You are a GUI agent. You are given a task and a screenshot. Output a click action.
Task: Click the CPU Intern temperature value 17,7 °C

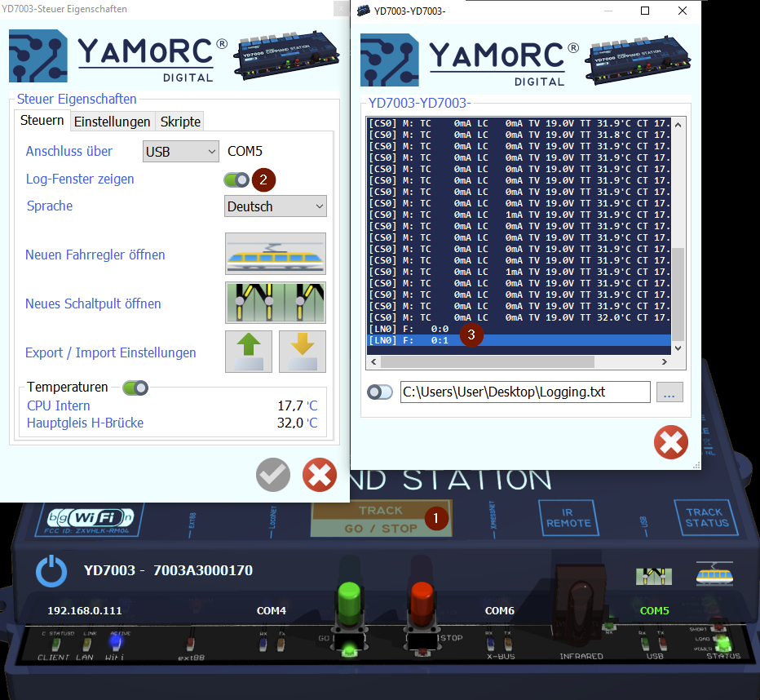point(297,405)
